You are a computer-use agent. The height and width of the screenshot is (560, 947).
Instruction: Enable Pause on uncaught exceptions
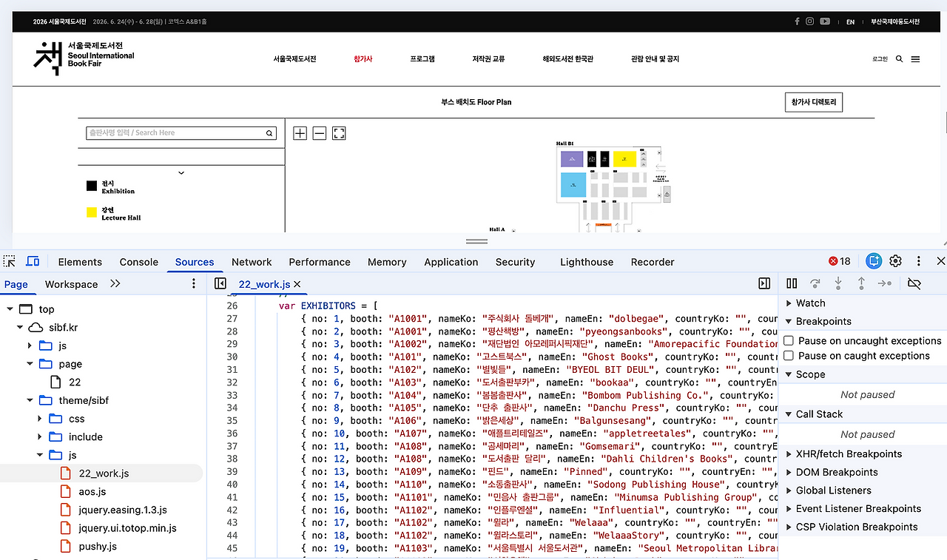[x=789, y=341]
